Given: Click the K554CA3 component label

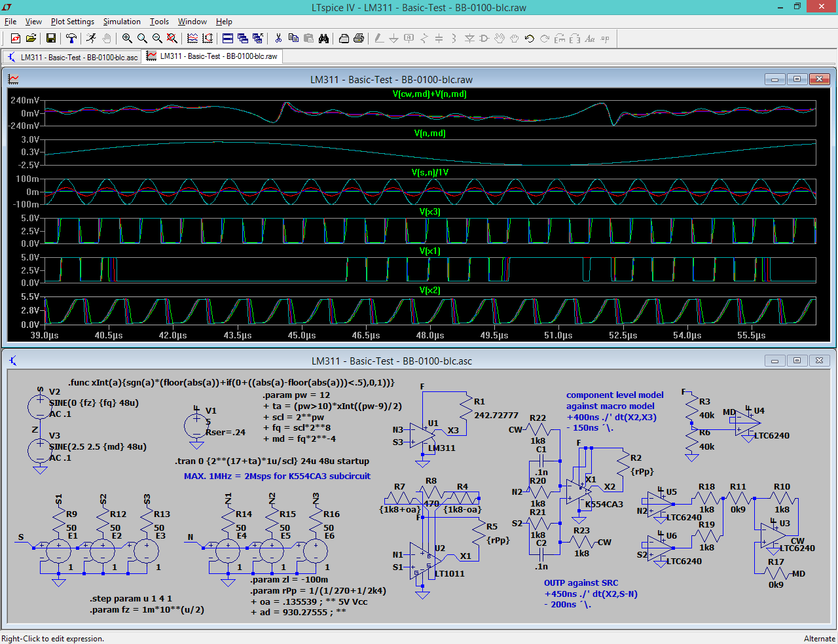Looking at the screenshot, I should pos(604,505).
